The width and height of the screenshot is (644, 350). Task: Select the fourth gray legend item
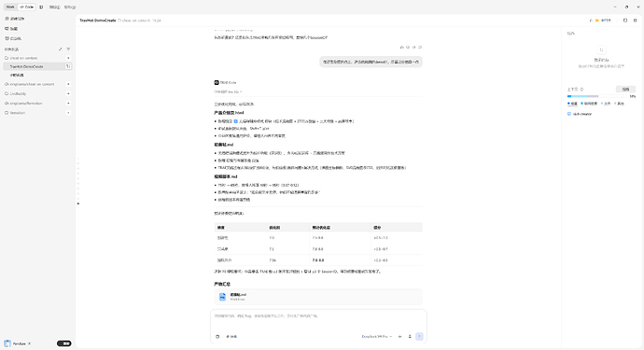click(x=619, y=104)
